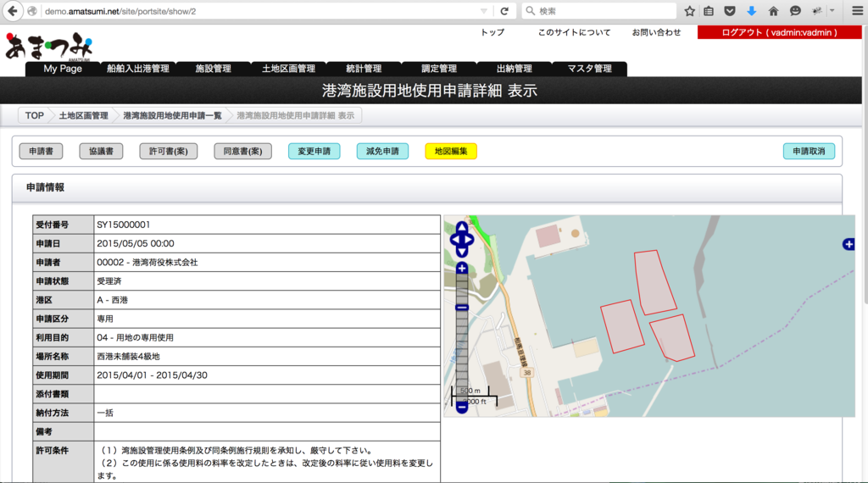This screenshot has width=868, height=483.
Task: Select the top red plot on map
Action: click(655, 282)
